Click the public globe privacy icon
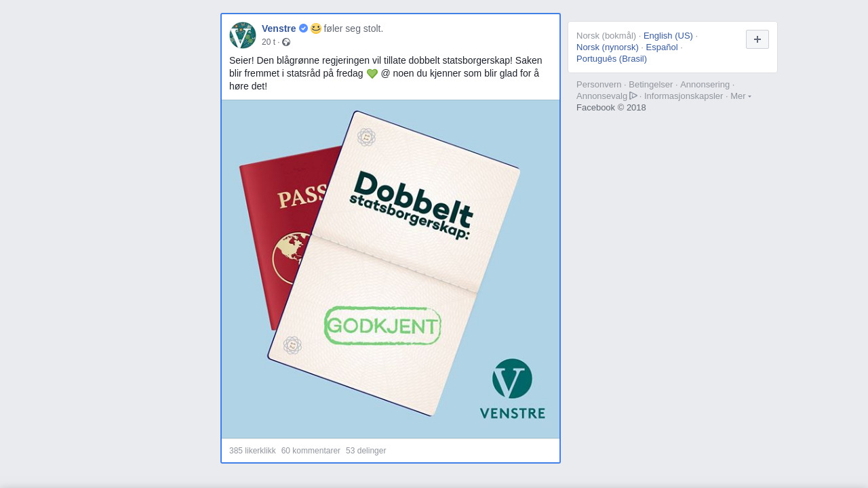 pos(286,42)
